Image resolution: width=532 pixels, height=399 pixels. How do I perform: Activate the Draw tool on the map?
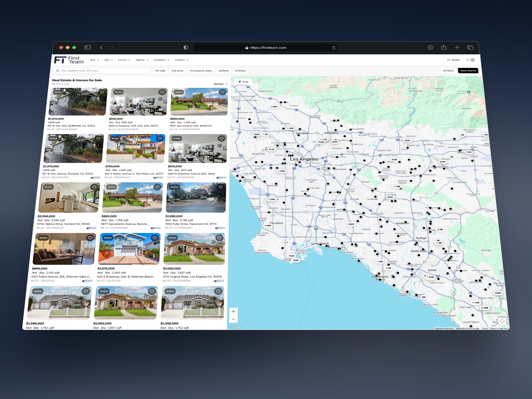243,82
